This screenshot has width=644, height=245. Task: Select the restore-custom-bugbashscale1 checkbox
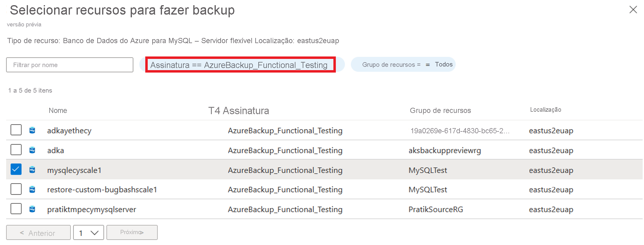[16, 189]
